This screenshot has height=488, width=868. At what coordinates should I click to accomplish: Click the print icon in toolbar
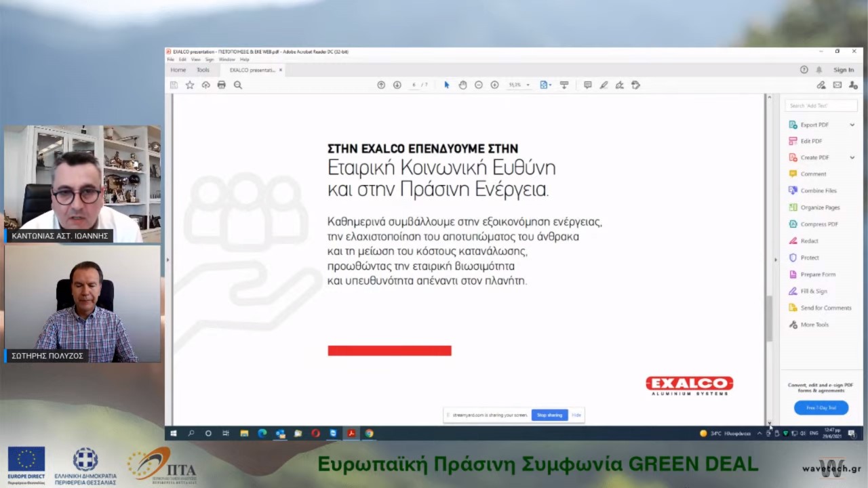coord(221,85)
